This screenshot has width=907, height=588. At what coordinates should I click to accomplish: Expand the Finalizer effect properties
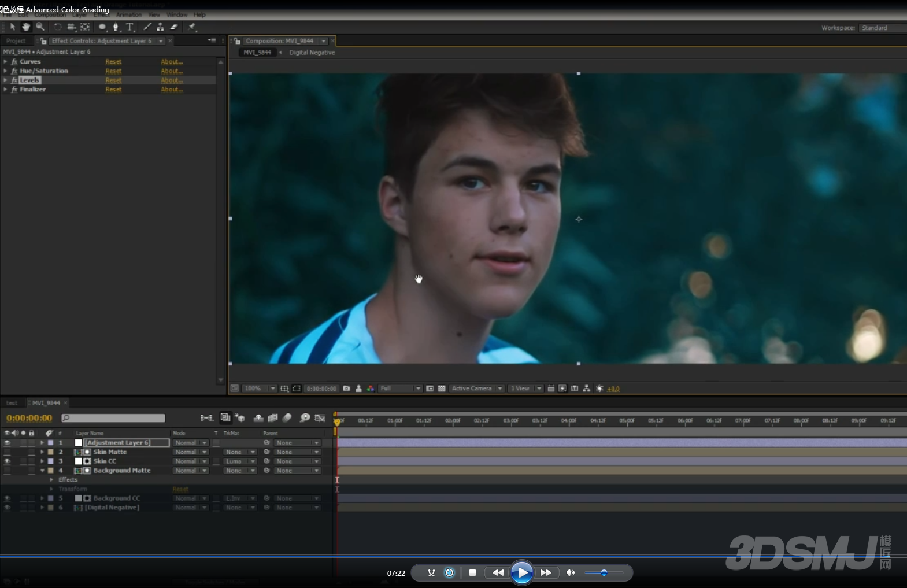point(6,90)
